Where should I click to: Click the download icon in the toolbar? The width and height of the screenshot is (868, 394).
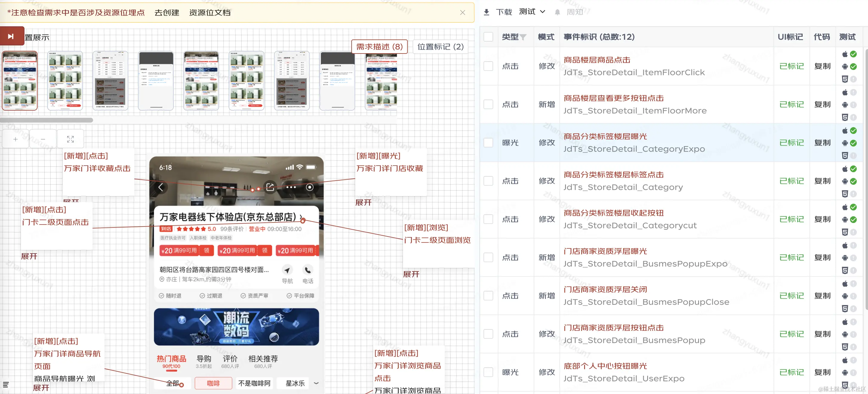486,12
